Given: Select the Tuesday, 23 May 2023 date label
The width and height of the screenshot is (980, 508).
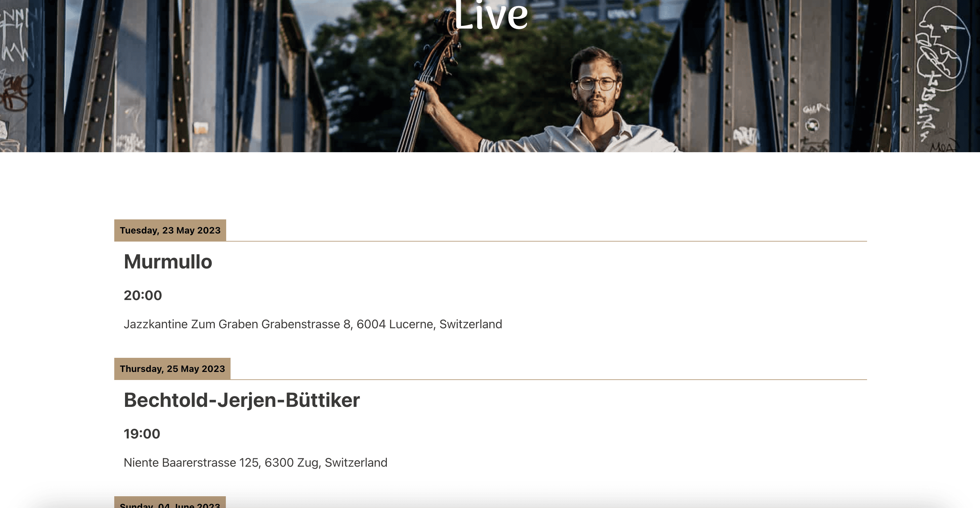Looking at the screenshot, I should point(170,230).
